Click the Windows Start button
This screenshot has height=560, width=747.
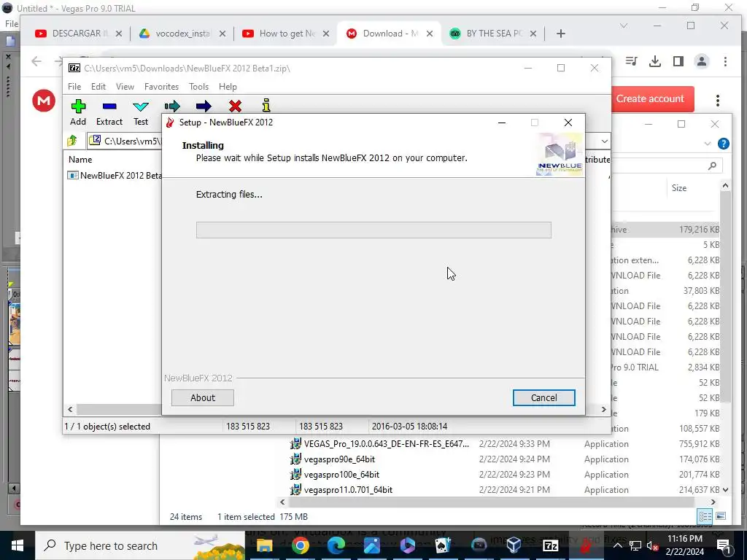18,545
